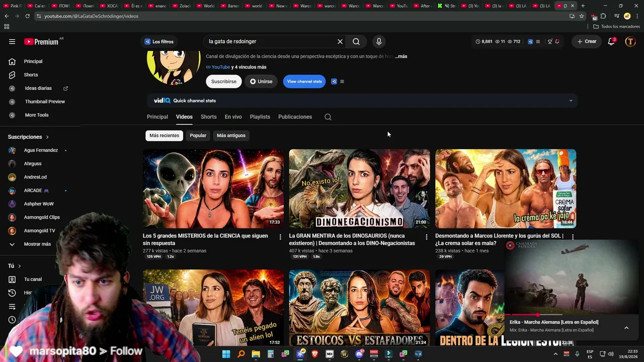Reload the page in the browser toolbar
The image size is (644, 362).
coord(27,16)
